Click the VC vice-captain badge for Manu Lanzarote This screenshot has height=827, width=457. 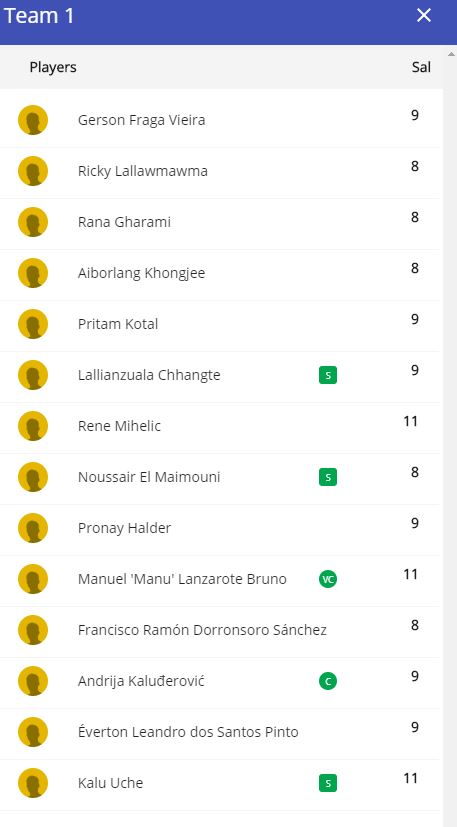click(x=328, y=579)
